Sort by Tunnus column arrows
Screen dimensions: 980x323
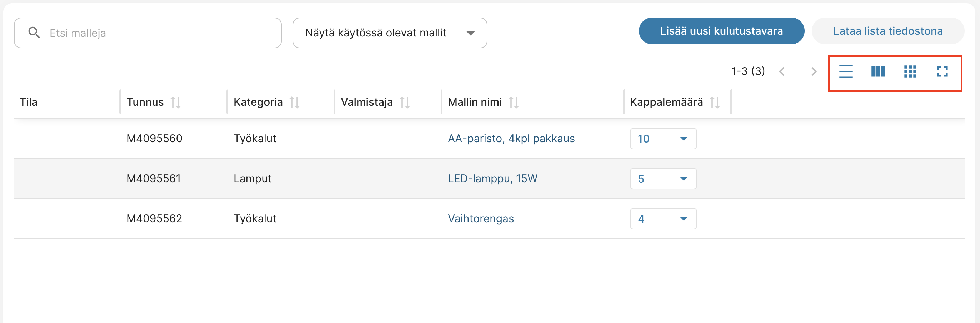[x=175, y=102]
